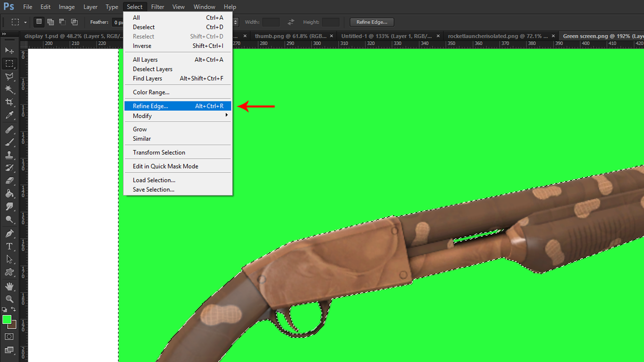Screen dimensions: 644x362
Task: Choose Color Range from Select menu
Action: tap(151, 92)
